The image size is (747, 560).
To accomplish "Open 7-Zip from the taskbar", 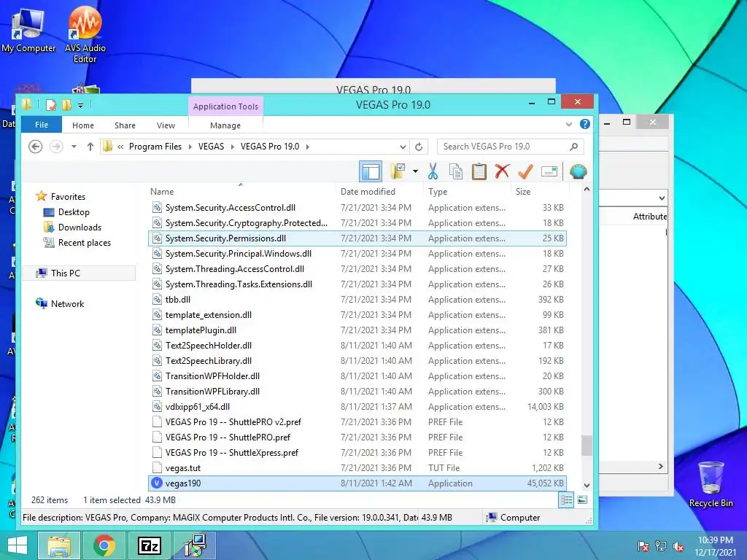I will click(149, 545).
